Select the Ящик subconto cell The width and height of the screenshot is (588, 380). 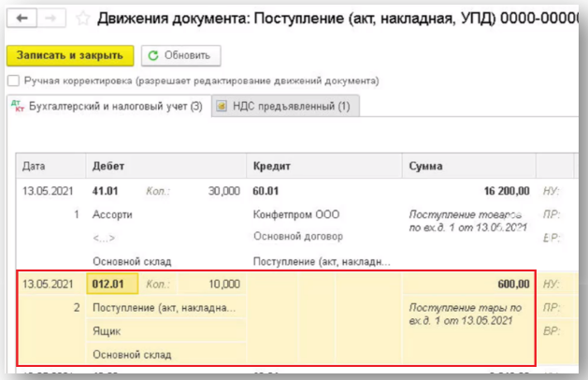coord(106,331)
